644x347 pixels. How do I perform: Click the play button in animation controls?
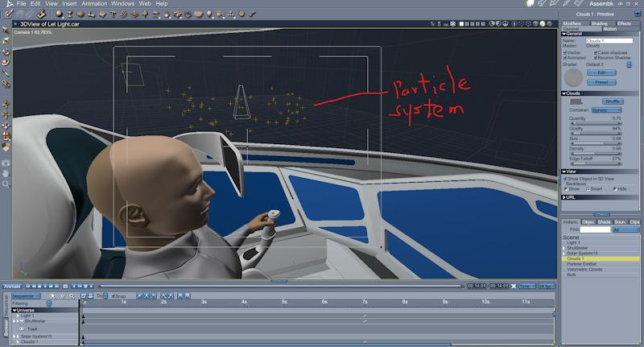coord(45,286)
